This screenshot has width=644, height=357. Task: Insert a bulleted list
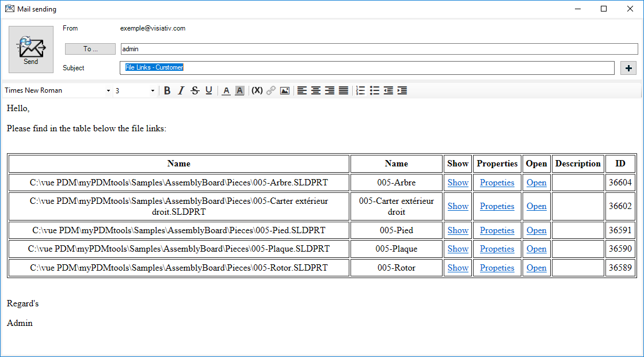(375, 90)
